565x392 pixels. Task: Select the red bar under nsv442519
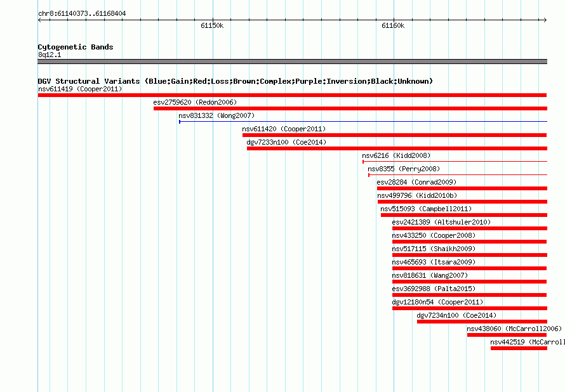pos(519,348)
